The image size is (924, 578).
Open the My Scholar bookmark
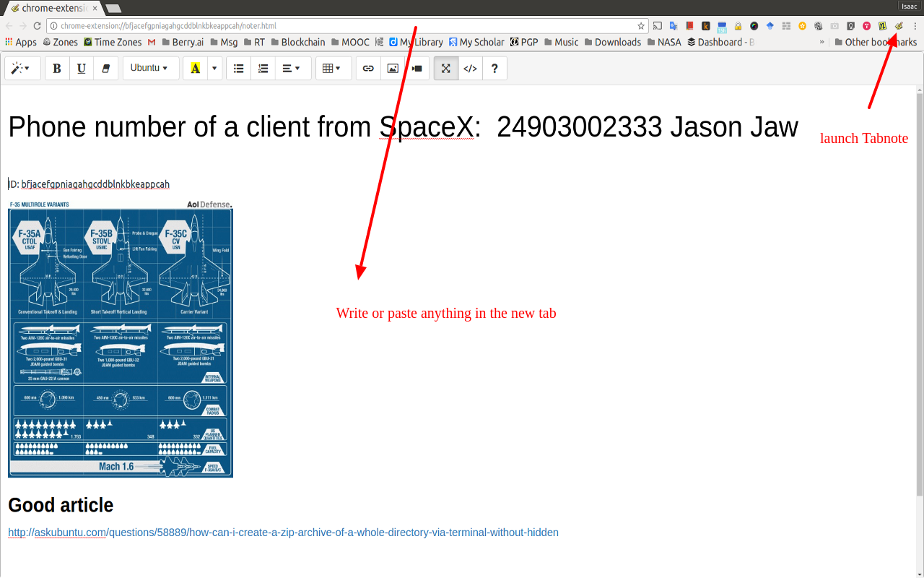pos(476,42)
